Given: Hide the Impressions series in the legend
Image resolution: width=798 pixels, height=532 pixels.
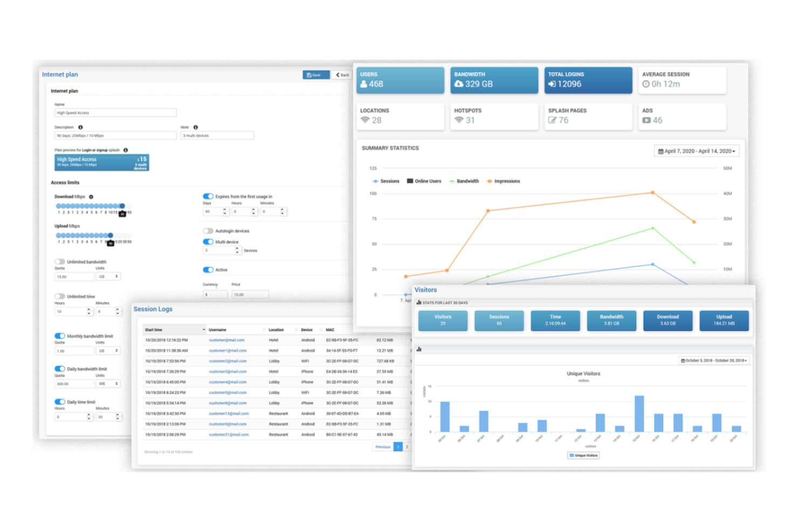Looking at the screenshot, I should click(504, 181).
